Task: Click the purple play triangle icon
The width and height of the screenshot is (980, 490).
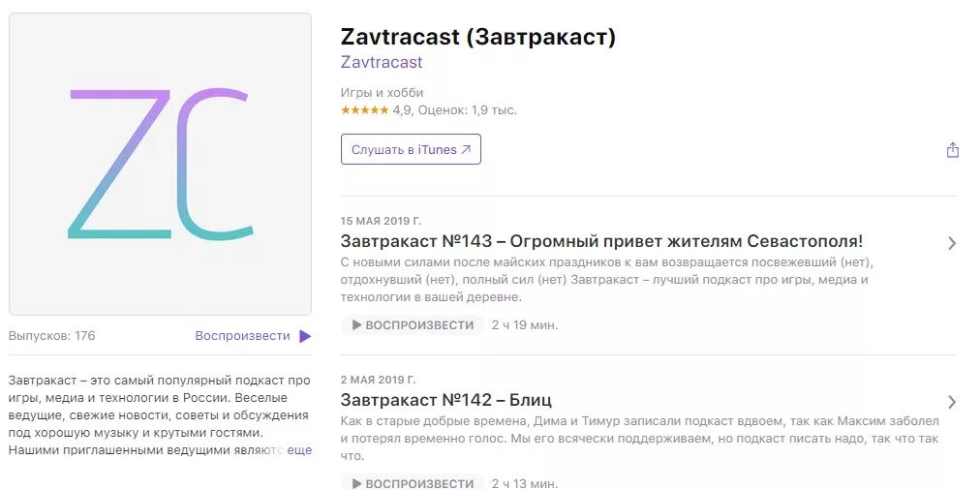Action: (x=305, y=336)
